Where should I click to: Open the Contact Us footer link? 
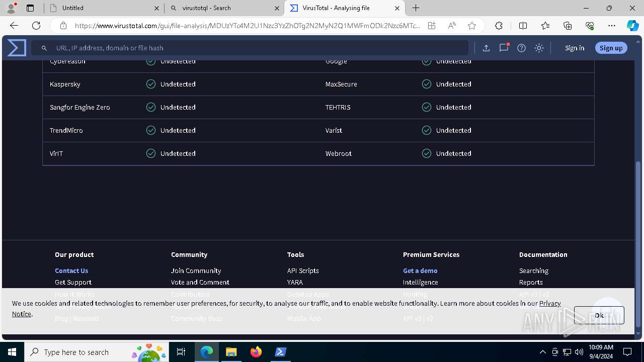click(71, 270)
